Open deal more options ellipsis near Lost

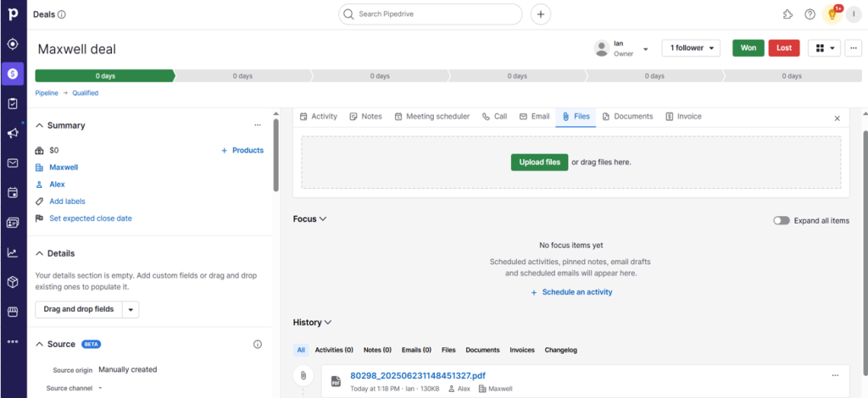point(853,48)
